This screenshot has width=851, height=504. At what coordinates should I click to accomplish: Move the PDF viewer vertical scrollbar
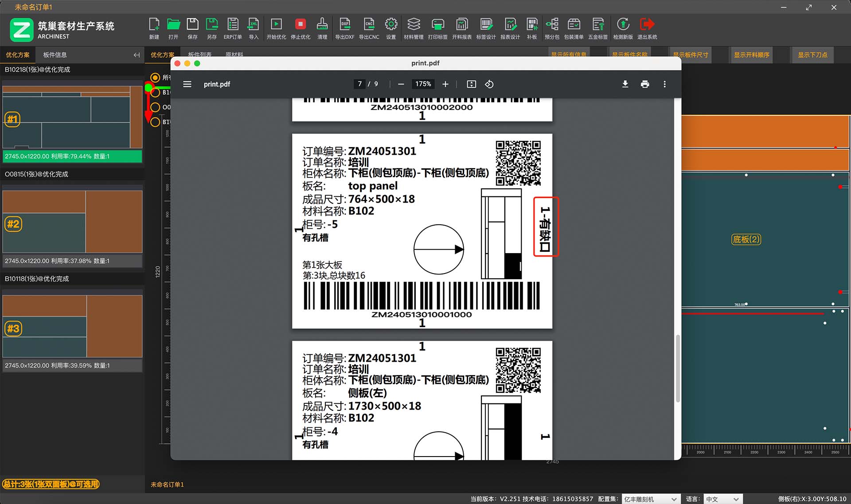(x=678, y=369)
